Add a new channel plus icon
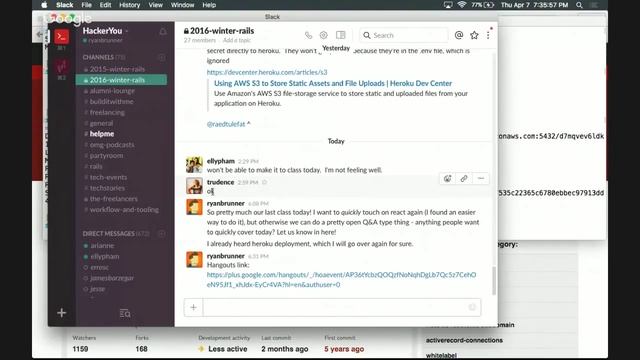 pos(162,57)
